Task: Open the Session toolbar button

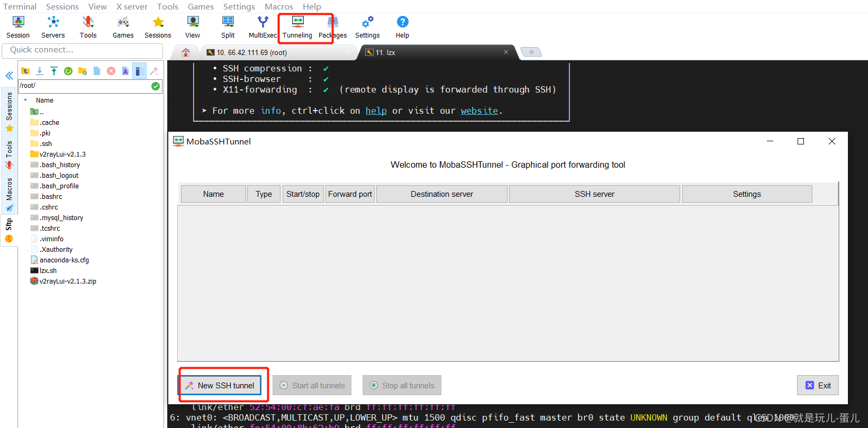Action: click(x=18, y=27)
